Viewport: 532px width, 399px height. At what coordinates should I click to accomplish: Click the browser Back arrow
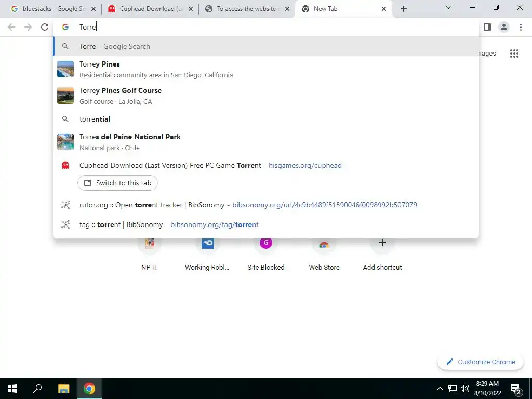11,27
